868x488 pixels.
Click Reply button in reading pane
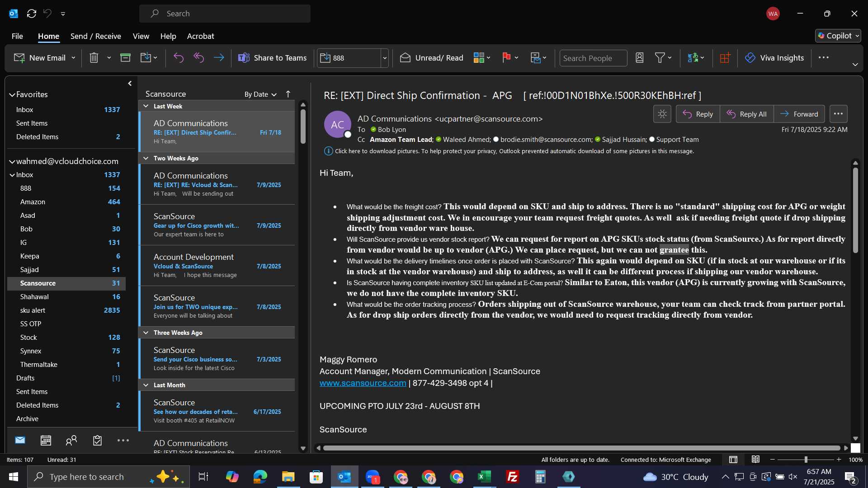[x=698, y=114]
